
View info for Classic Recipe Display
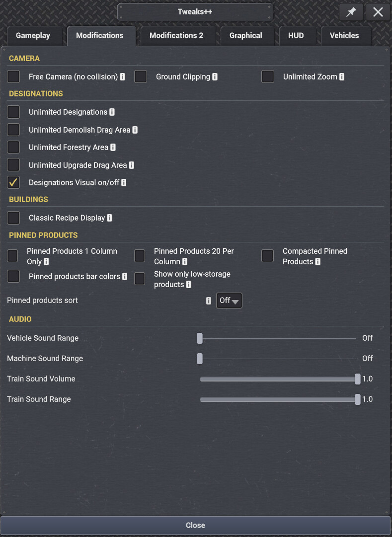pos(109,218)
